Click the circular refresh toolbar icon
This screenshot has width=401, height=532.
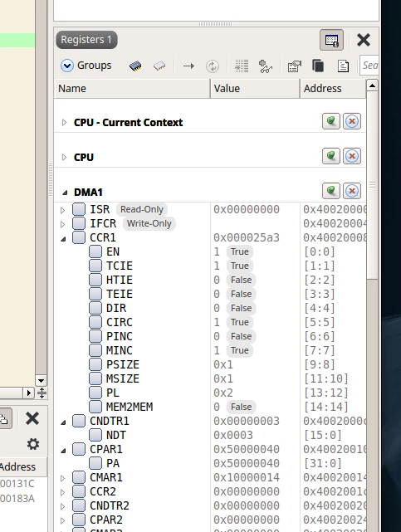(x=213, y=66)
